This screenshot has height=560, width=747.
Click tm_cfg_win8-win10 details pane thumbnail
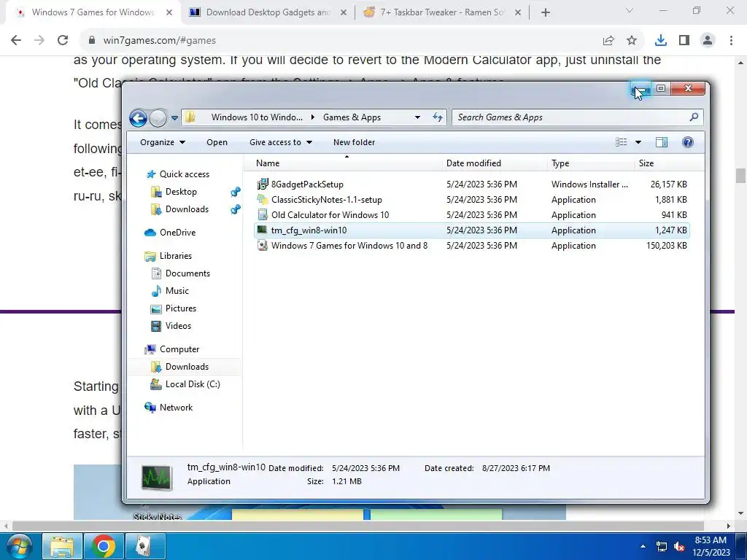click(x=157, y=478)
